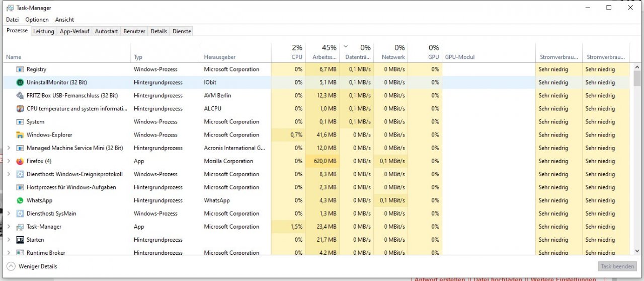
Task: Click the Starten process icon
Action: tap(20, 240)
